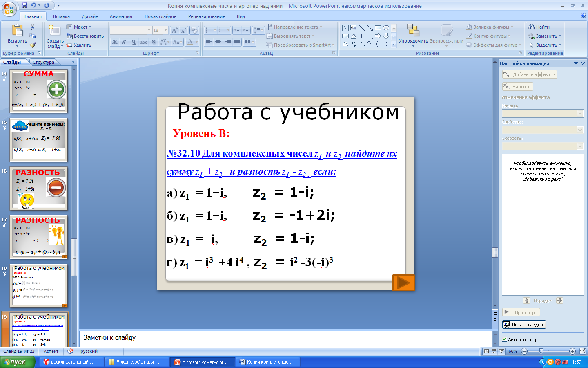Clear all formatting eraser icon

click(x=194, y=30)
